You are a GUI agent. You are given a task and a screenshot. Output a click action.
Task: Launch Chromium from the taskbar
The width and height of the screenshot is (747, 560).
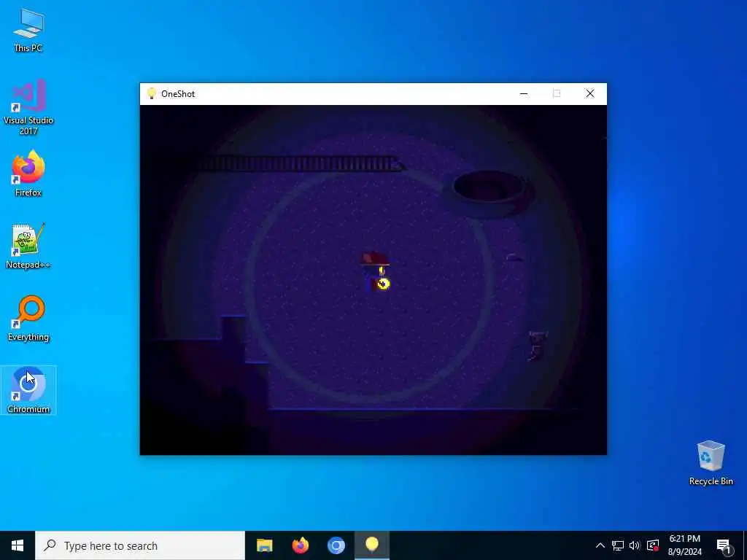click(336, 545)
